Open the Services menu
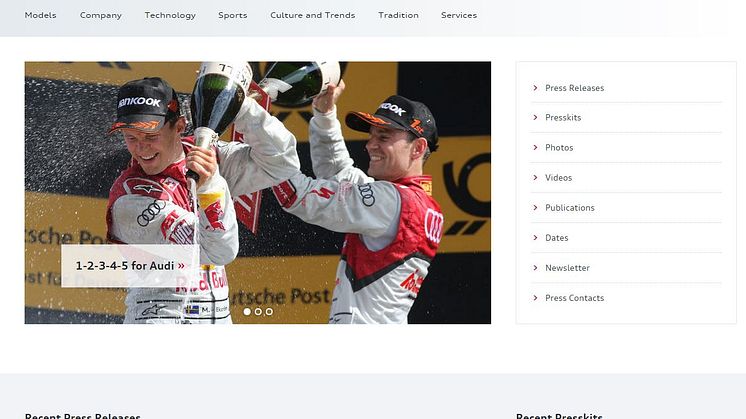The width and height of the screenshot is (746, 419). point(459,15)
